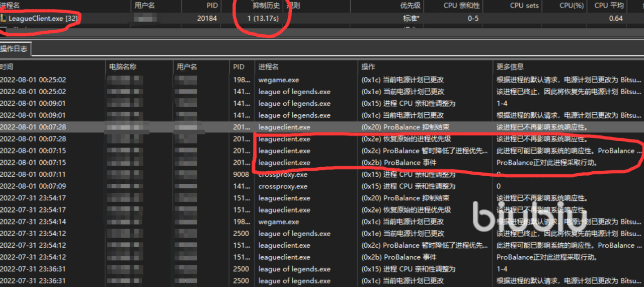
Task: Click the 标准* priority cell for LeagueClient
Action: click(413, 19)
